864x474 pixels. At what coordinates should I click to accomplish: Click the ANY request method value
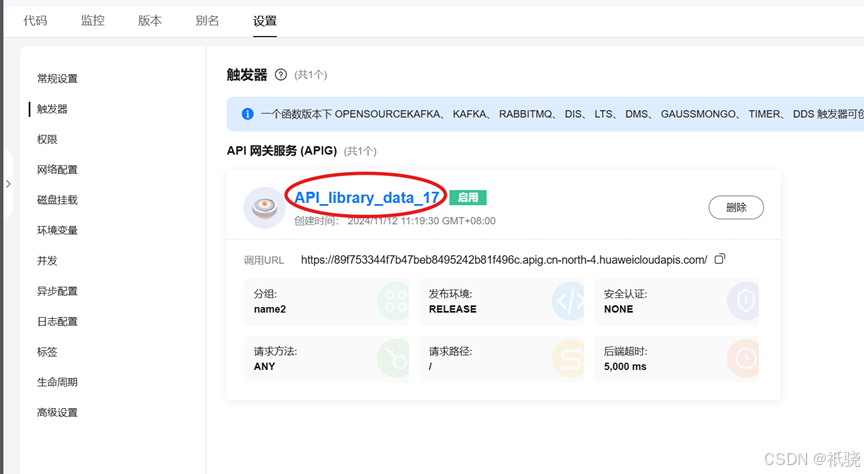pyautogui.click(x=264, y=367)
